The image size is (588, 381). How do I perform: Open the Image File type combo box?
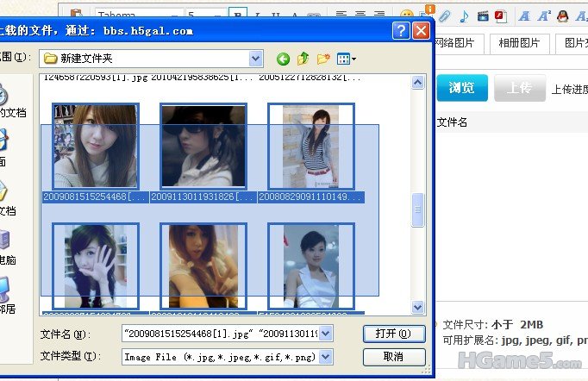click(228, 357)
